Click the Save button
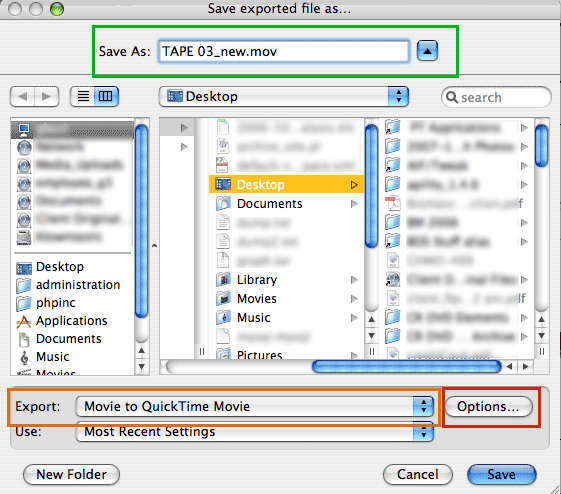561x494 pixels. [502, 475]
